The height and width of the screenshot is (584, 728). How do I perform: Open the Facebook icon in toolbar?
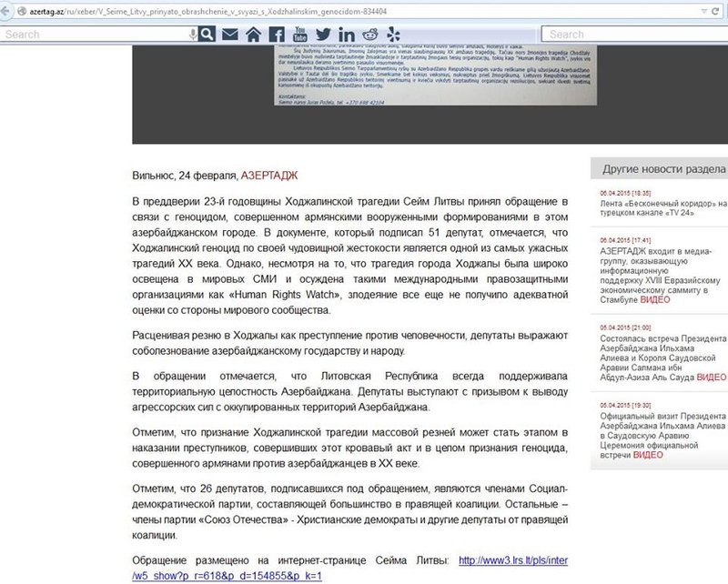point(276,35)
